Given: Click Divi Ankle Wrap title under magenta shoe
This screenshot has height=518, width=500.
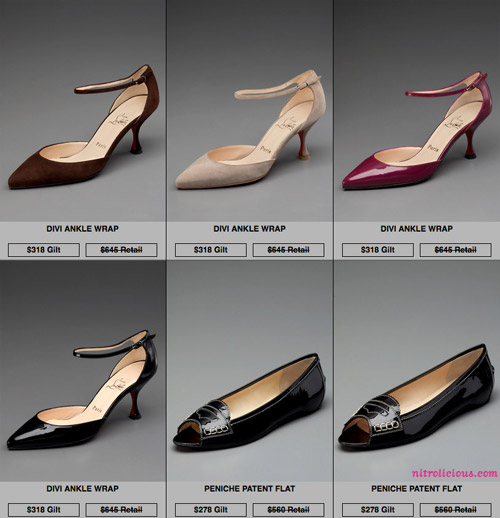Looking at the screenshot, I should [x=417, y=229].
